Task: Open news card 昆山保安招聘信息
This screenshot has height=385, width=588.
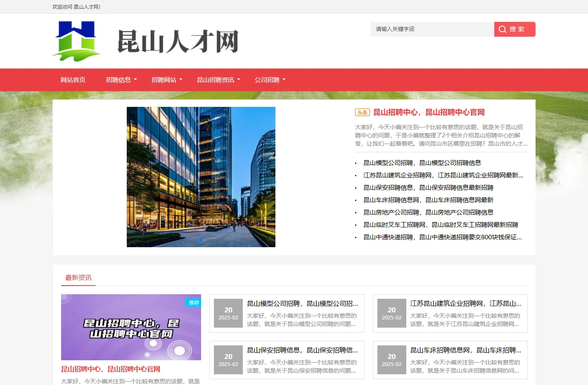Action: 287,360
